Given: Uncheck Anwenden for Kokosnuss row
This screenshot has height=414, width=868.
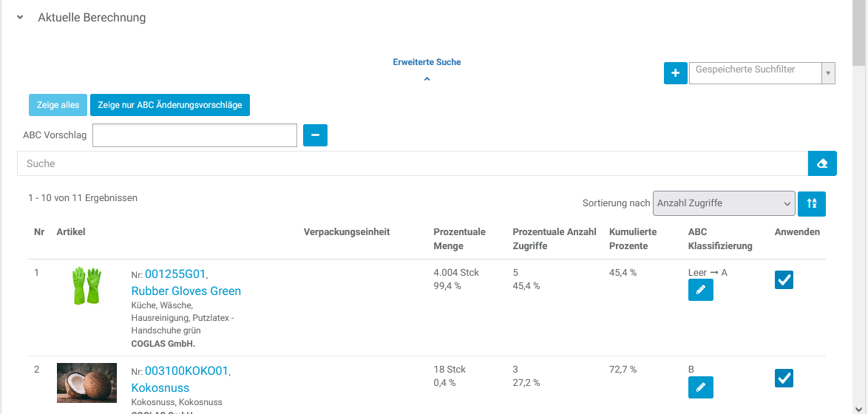Looking at the screenshot, I should (x=784, y=378).
